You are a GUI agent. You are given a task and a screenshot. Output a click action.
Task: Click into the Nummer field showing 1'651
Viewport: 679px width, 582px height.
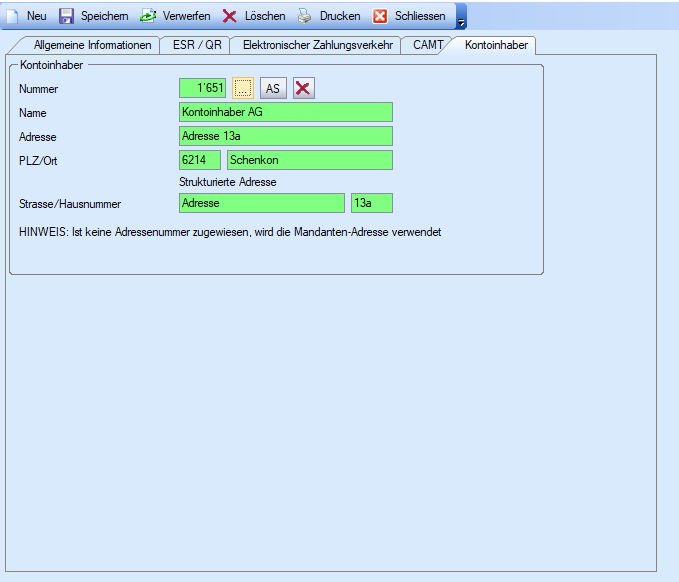(203, 89)
